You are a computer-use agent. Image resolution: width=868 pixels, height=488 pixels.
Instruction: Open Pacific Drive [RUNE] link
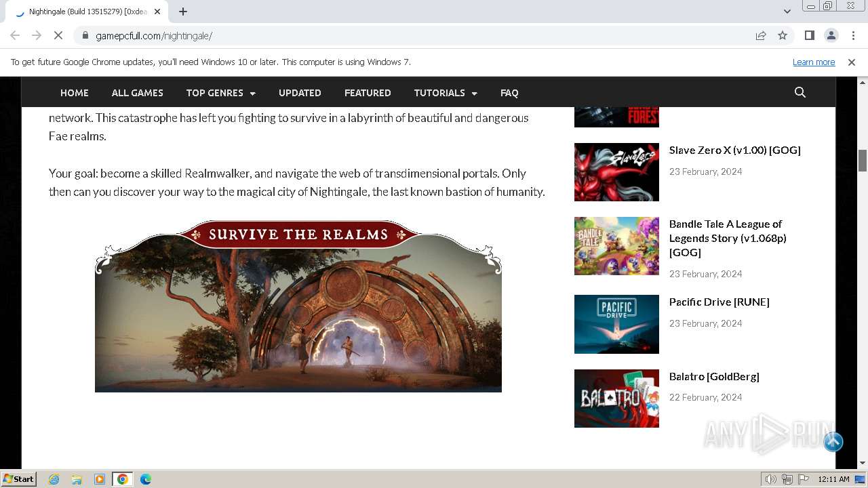point(719,302)
